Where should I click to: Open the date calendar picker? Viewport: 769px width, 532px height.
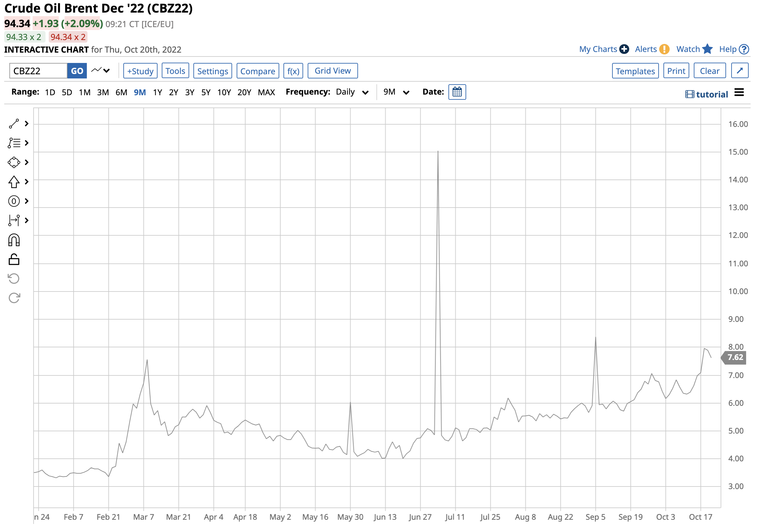click(x=457, y=92)
